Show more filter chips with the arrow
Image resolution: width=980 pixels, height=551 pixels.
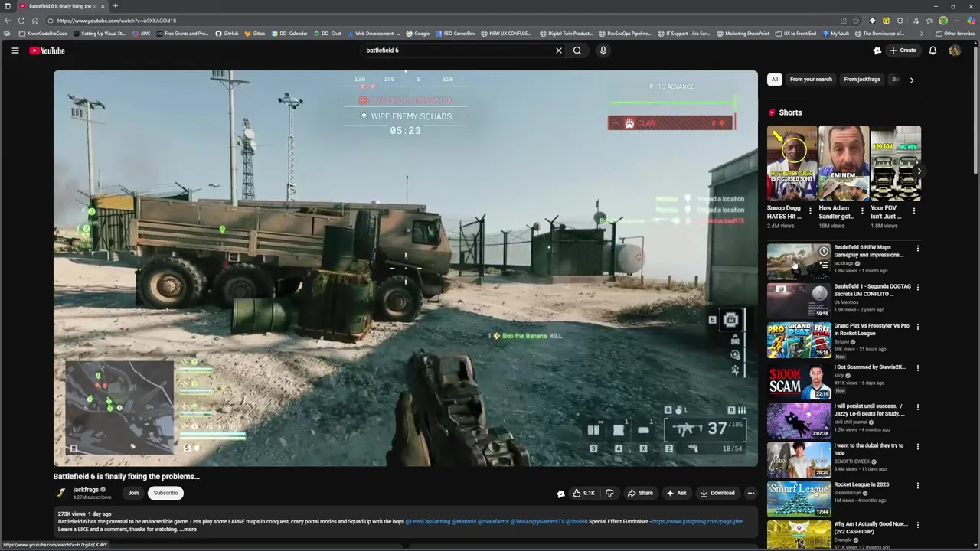click(x=912, y=80)
